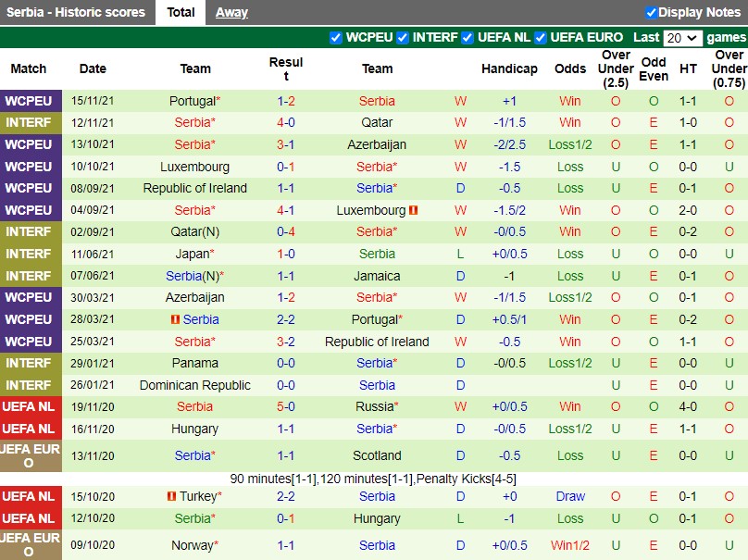Select the Total tab
The image size is (748, 560).
(x=181, y=12)
